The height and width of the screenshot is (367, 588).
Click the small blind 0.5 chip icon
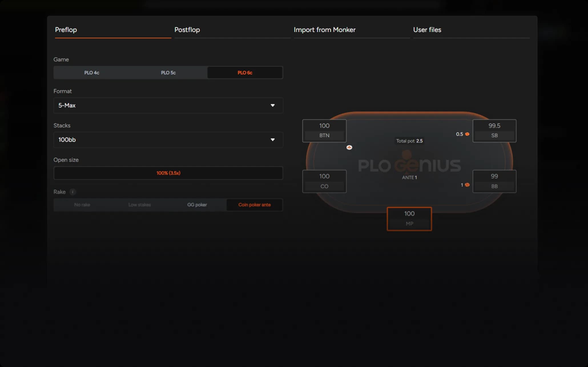pos(467,134)
